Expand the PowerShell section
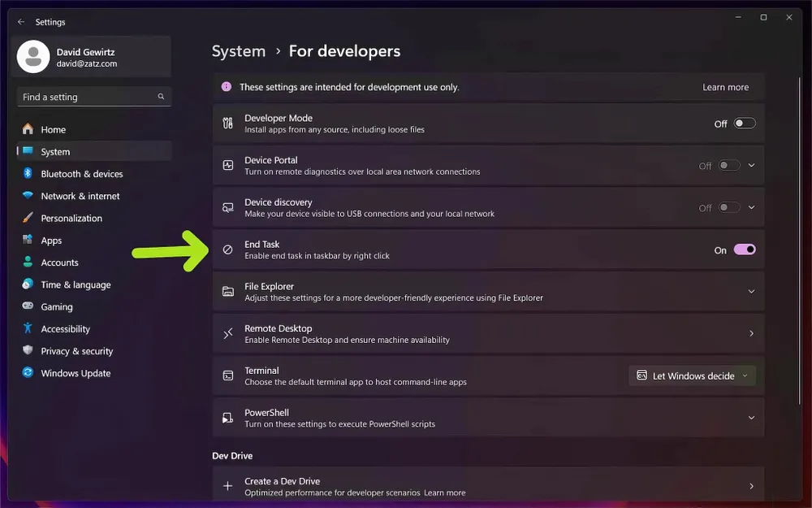The image size is (812, 508). tap(751, 417)
